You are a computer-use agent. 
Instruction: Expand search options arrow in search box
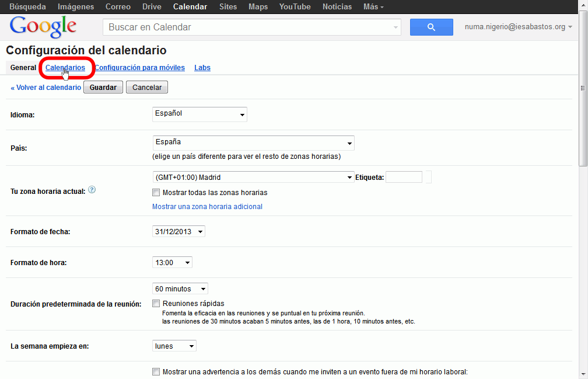395,27
